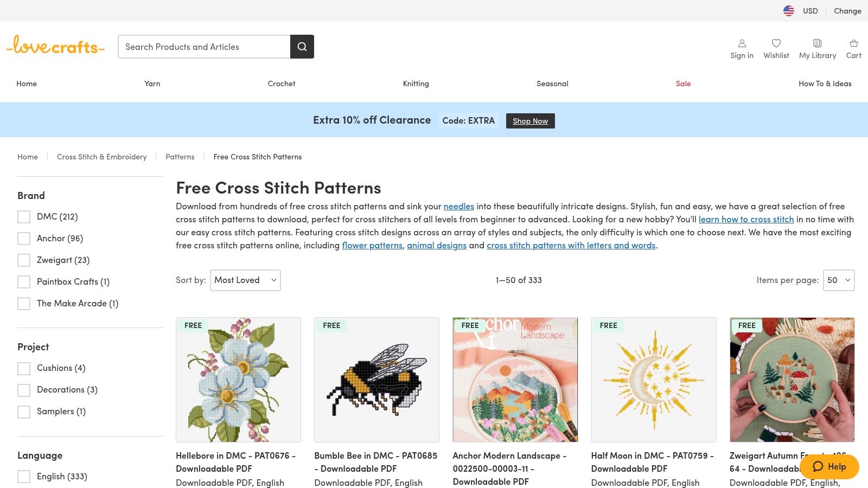Open the Knitting menu
Screen dimensions: 868x488
[416, 84]
